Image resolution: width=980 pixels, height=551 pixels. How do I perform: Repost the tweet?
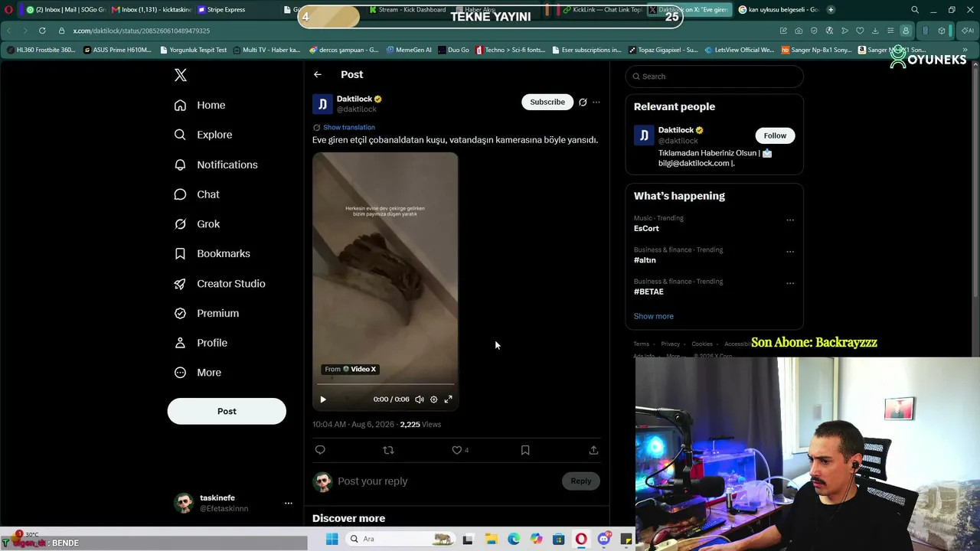tap(388, 450)
